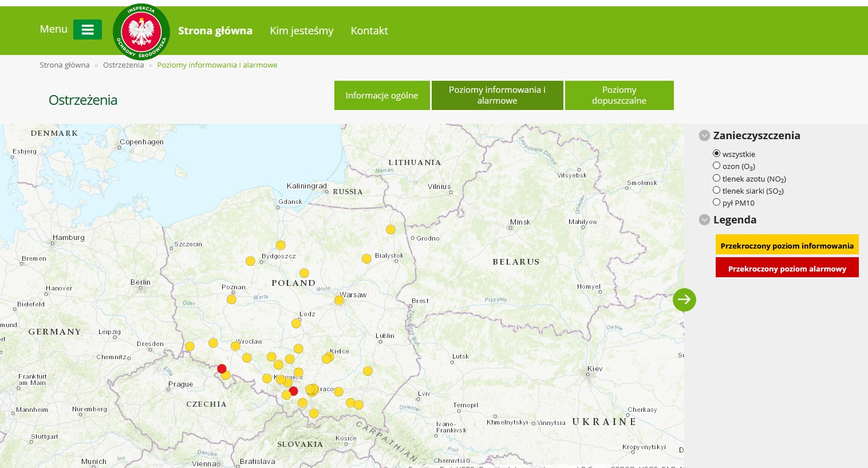Open the Kim jesteśmy nav item
The image size is (868, 468).
[302, 31]
